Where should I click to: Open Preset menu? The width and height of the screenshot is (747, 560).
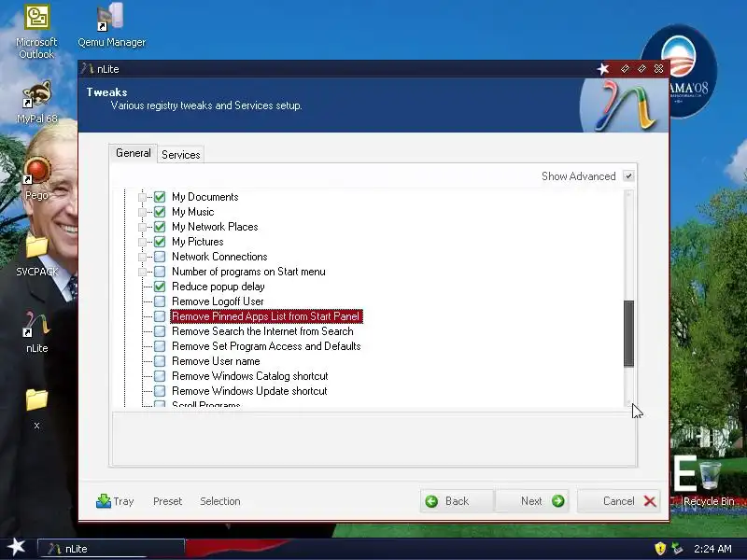click(x=168, y=501)
